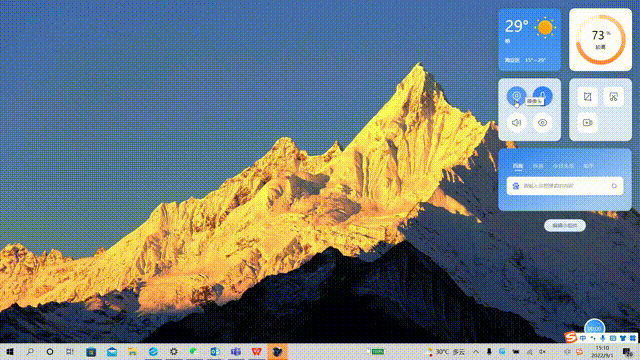
Task: Switch to the third search tab
Action: [x=563, y=166]
